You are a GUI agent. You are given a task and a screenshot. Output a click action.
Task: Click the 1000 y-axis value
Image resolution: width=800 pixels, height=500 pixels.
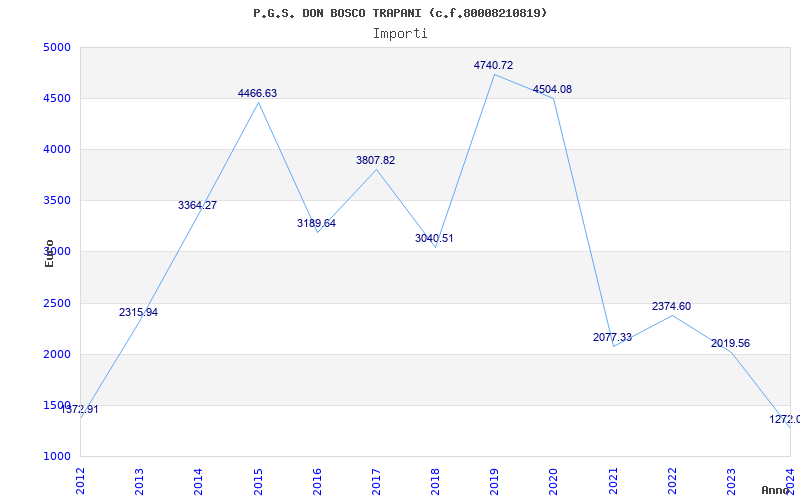[57, 457]
